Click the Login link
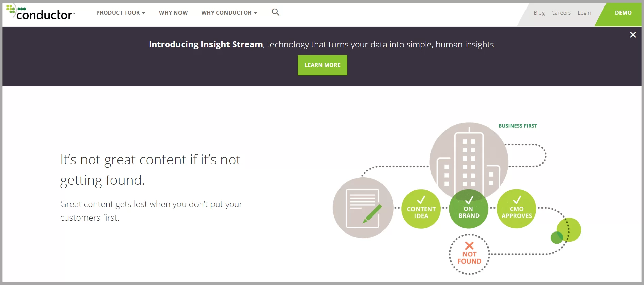 [x=584, y=13]
